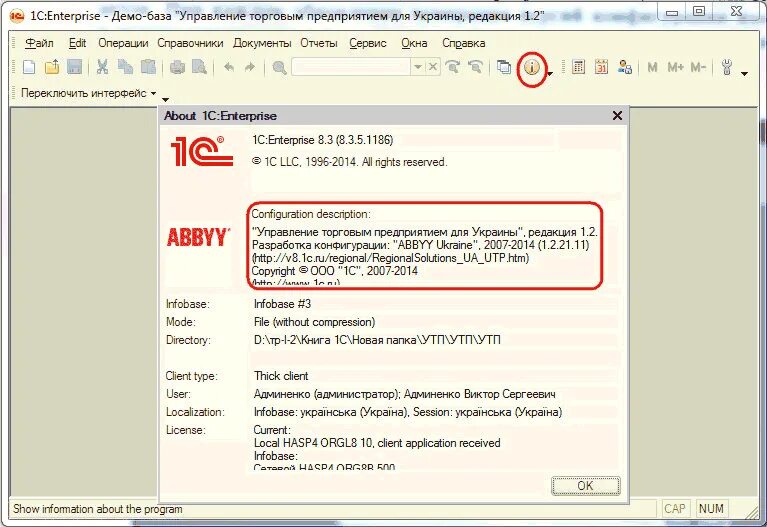This screenshot has height=527, width=767.
Task: Click the 1C logo in About dialog
Action: (202, 150)
